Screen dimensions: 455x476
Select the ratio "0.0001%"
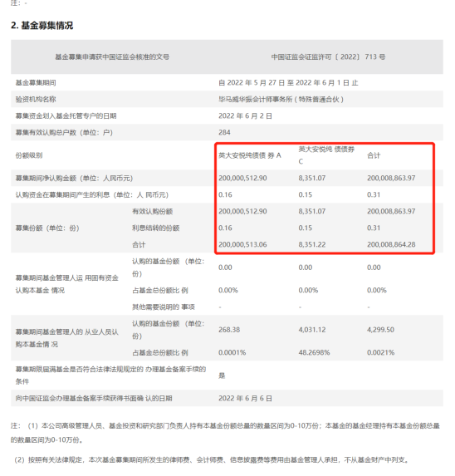[232, 352]
